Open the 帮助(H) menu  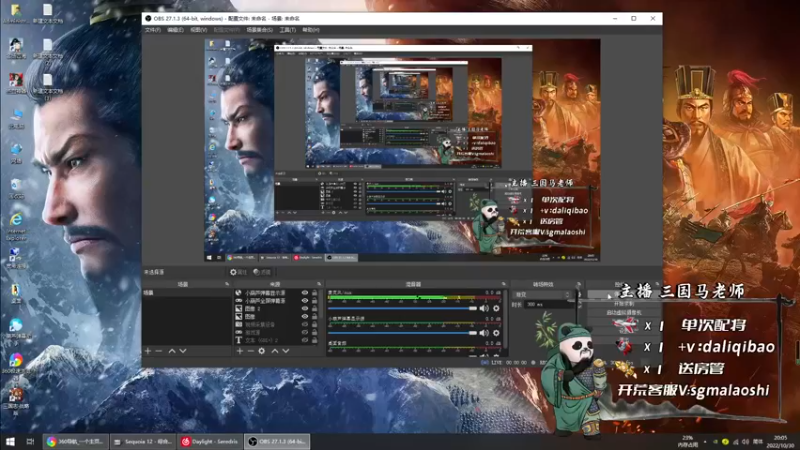click(311, 30)
